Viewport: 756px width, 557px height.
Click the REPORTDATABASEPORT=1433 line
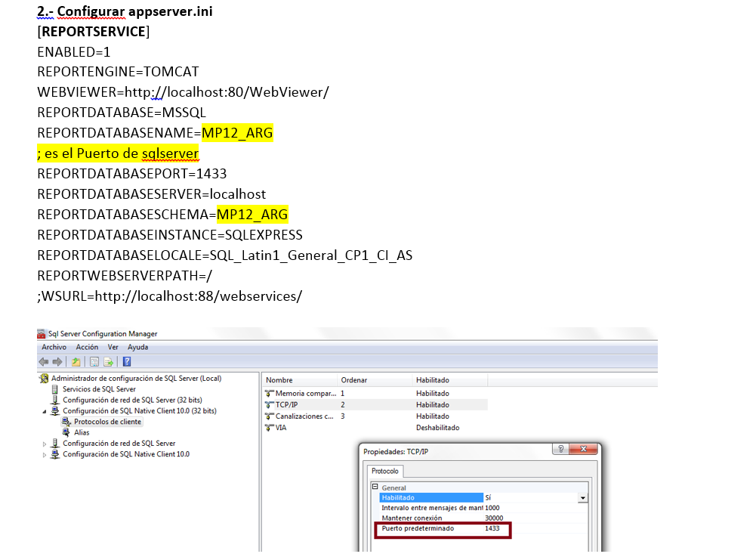[132, 174]
